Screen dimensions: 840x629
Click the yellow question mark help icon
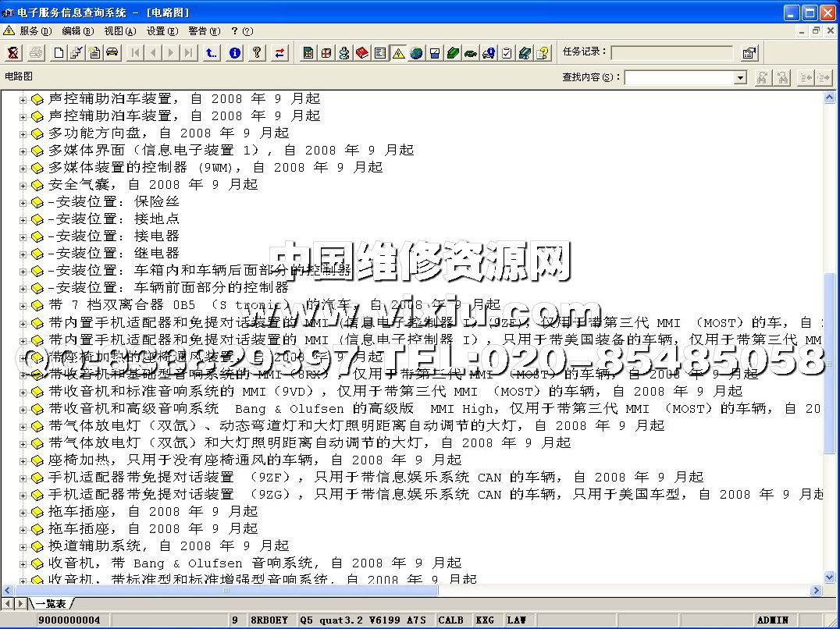(x=257, y=53)
